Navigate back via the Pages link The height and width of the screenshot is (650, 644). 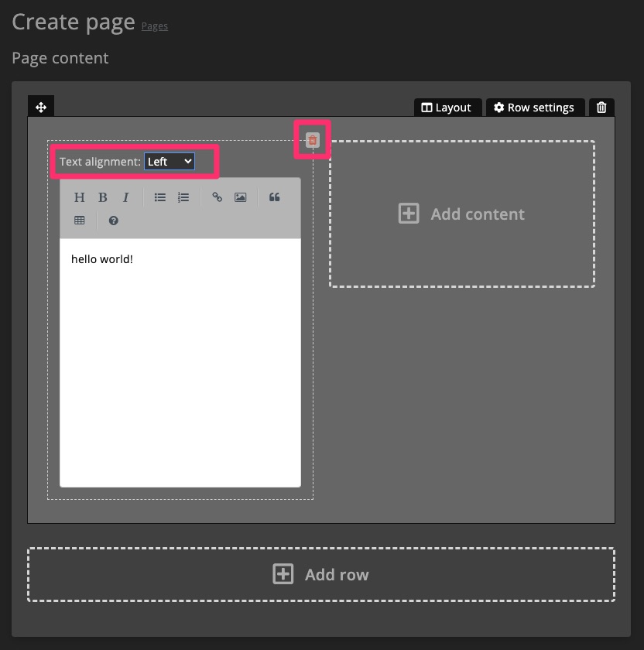tap(155, 26)
